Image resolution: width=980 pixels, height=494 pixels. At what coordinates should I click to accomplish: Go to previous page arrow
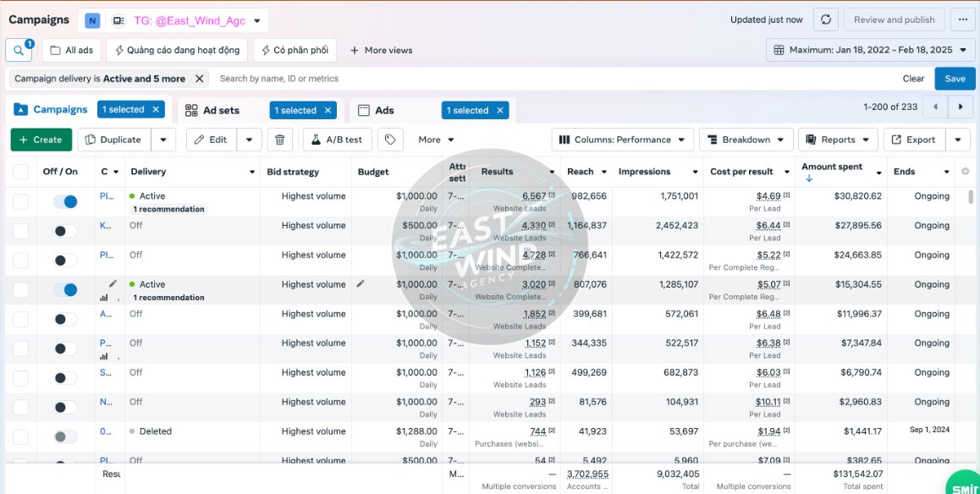pos(936,107)
